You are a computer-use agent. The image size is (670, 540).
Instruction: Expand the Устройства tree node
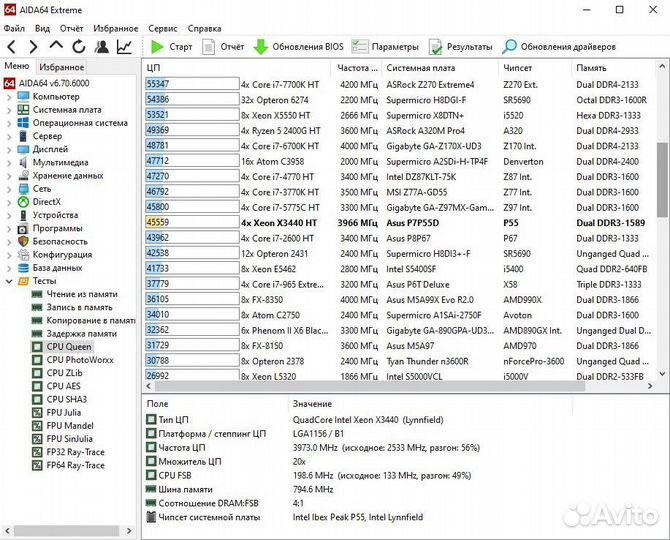pyautogui.click(x=9, y=215)
